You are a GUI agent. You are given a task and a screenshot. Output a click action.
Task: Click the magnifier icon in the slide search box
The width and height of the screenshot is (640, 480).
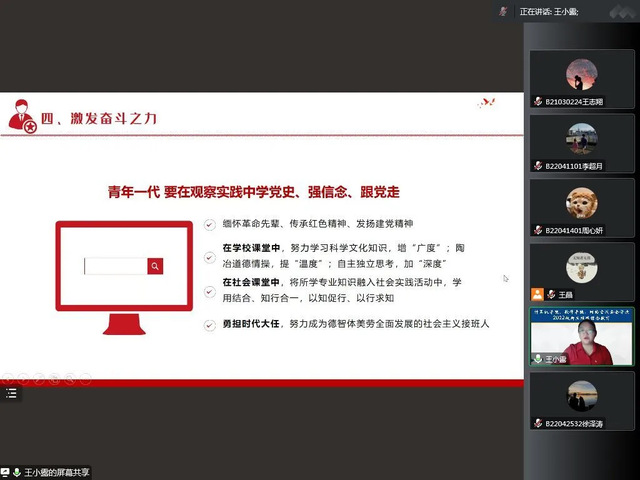tap(155, 266)
